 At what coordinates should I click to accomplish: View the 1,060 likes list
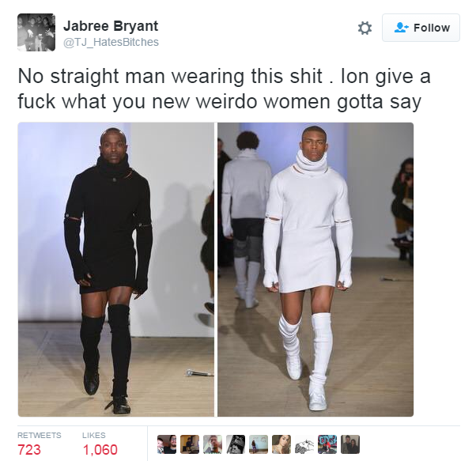100,444
